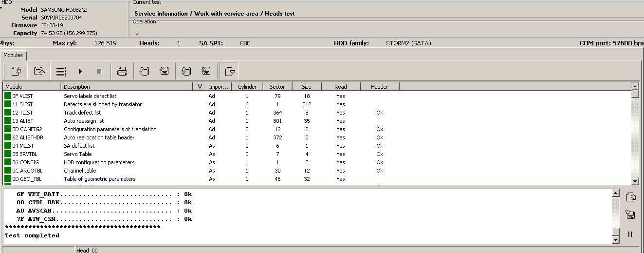
Task: Click the disk read toolbar icon
Action: coord(39,72)
